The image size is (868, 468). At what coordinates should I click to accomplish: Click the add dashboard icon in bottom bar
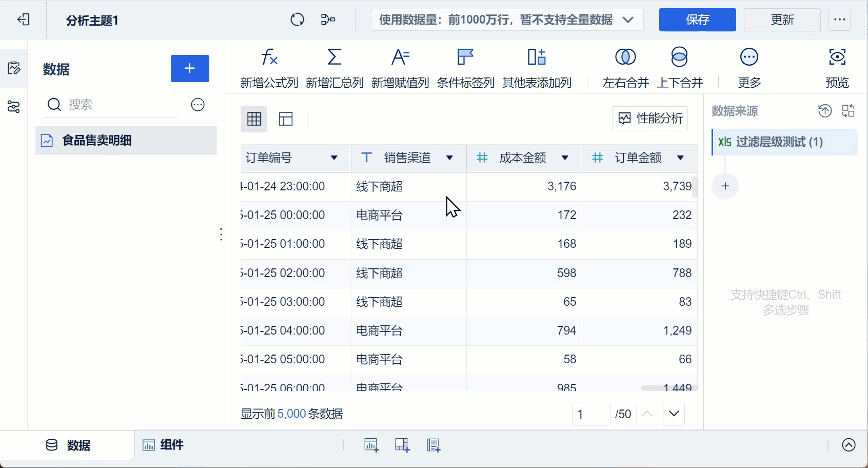pos(433,445)
